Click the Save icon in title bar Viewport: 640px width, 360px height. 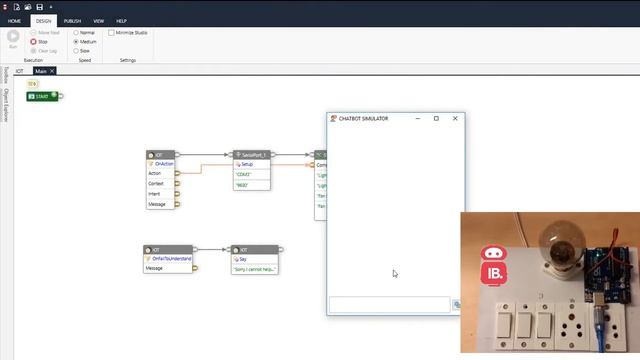(40, 7)
